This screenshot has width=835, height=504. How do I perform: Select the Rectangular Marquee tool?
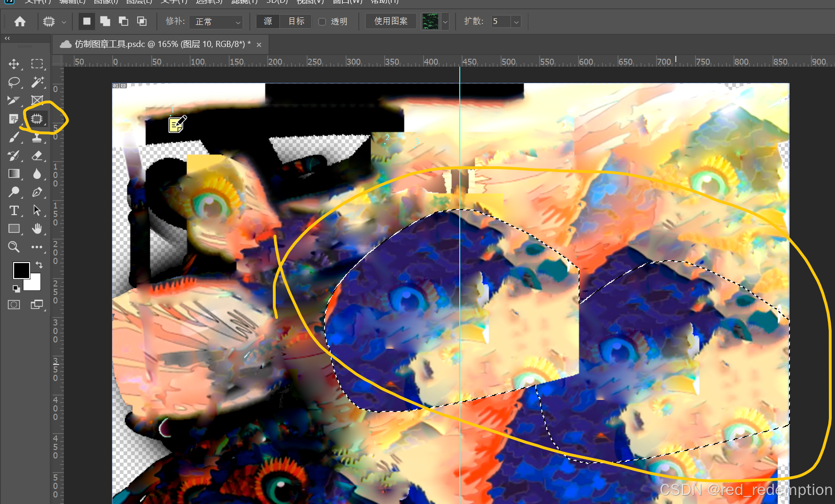coord(37,64)
